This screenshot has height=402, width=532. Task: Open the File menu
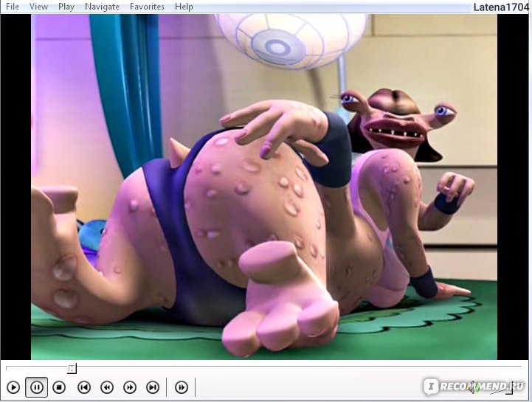(x=12, y=7)
